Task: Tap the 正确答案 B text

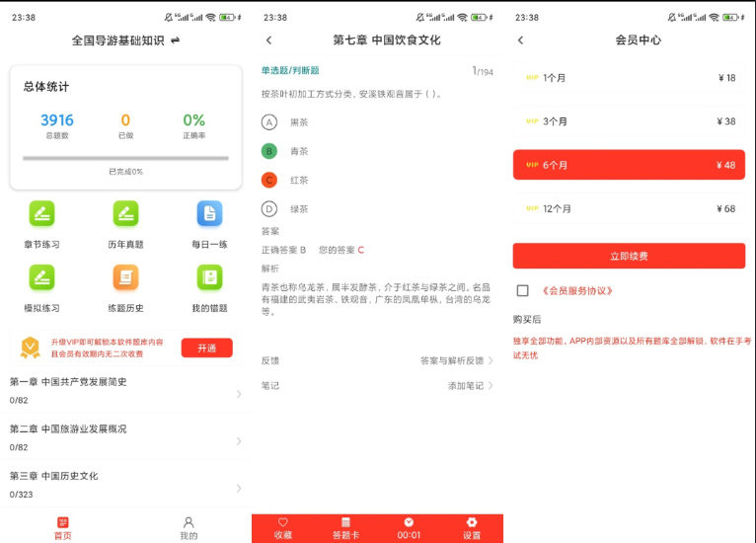Action: click(x=283, y=250)
